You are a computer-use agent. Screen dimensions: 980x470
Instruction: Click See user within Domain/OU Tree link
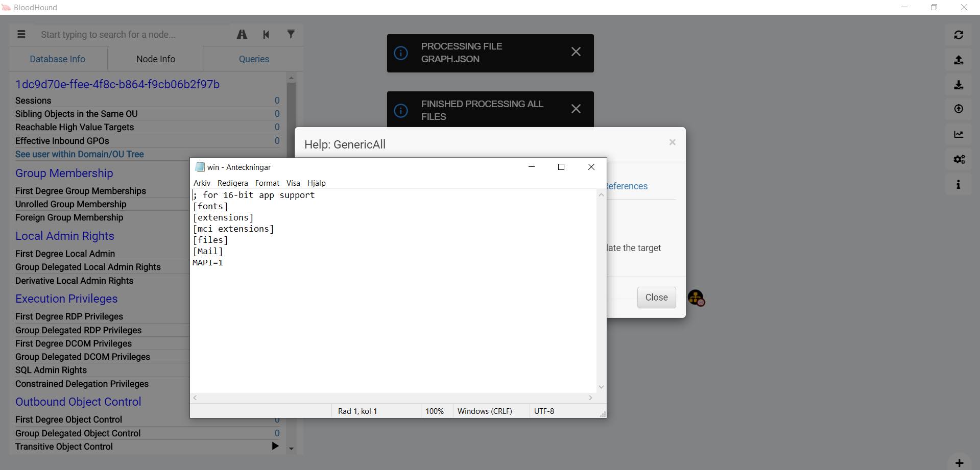pos(80,154)
